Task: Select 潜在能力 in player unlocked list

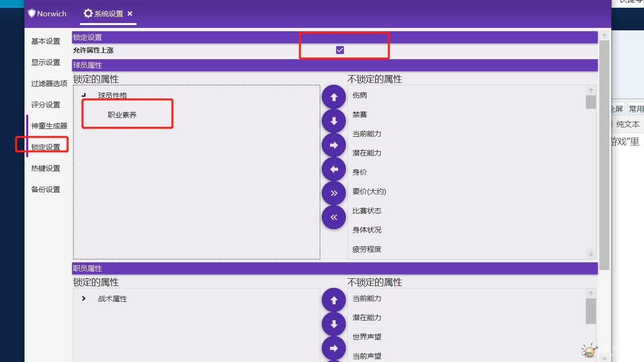Action: (x=366, y=153)
